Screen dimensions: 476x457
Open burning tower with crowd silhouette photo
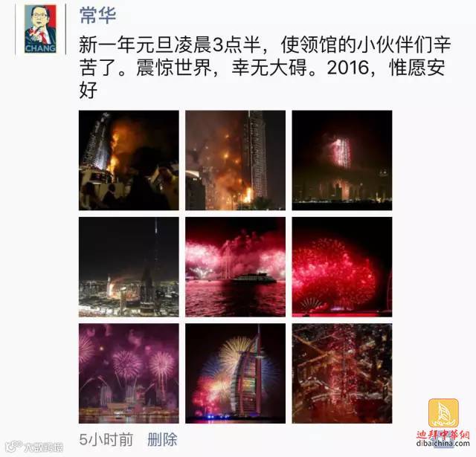(x=129, y=161)
